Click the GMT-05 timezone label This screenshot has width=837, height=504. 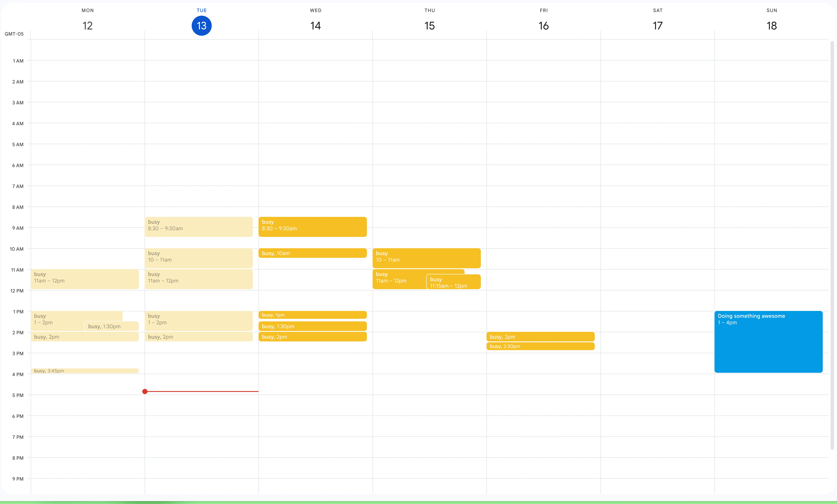(x=14, y=34)
